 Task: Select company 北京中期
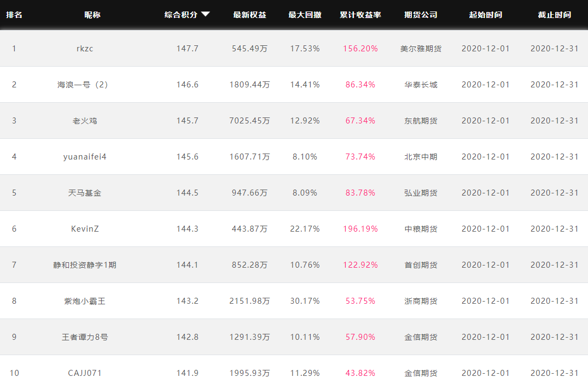[421, 157]
